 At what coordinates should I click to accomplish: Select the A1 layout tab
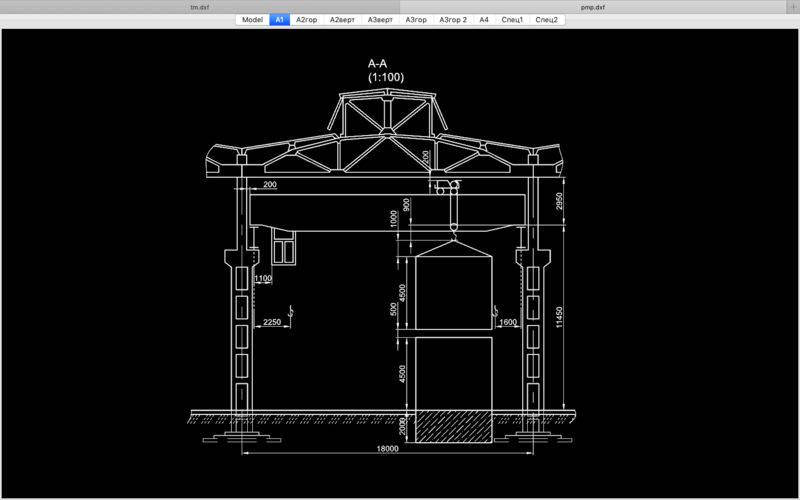click(x=280, y=20)
